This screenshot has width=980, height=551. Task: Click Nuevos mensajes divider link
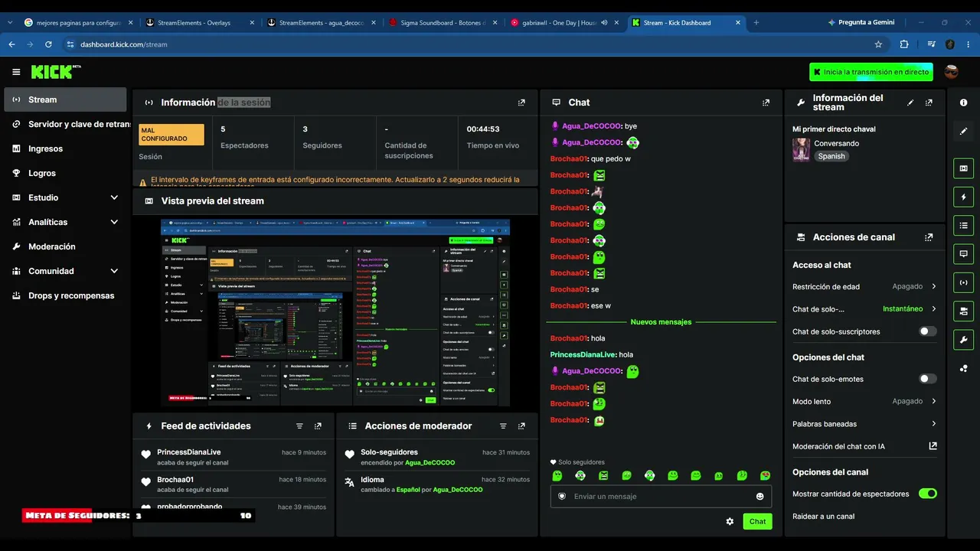661,322
